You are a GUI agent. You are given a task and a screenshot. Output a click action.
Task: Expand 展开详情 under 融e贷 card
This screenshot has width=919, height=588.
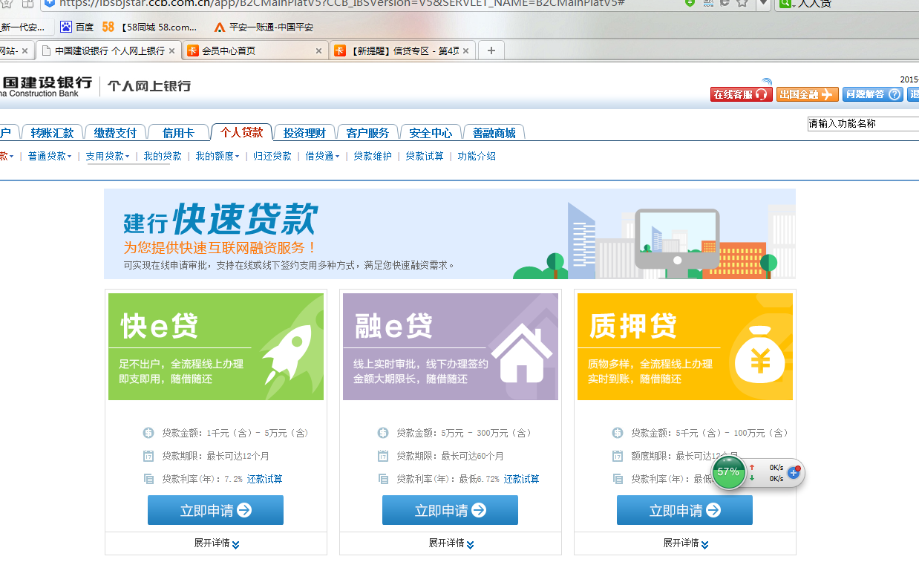coord(451,543)
